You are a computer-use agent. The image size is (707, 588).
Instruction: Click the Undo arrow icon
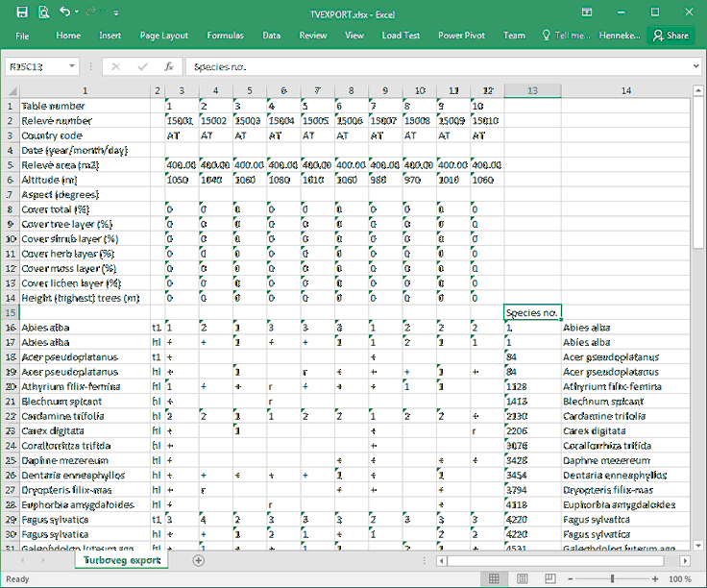(65, 12)
